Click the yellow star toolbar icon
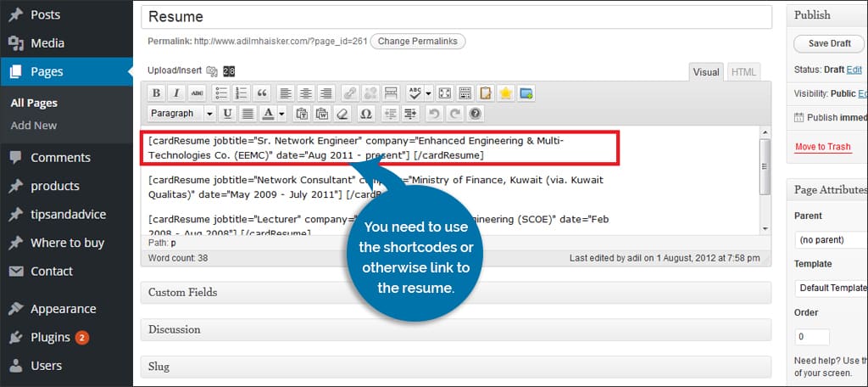 coord(505,93)
